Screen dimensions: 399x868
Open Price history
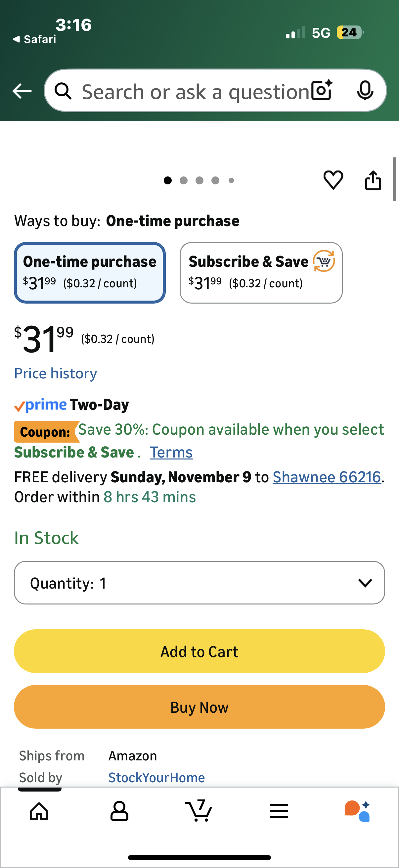55,373
